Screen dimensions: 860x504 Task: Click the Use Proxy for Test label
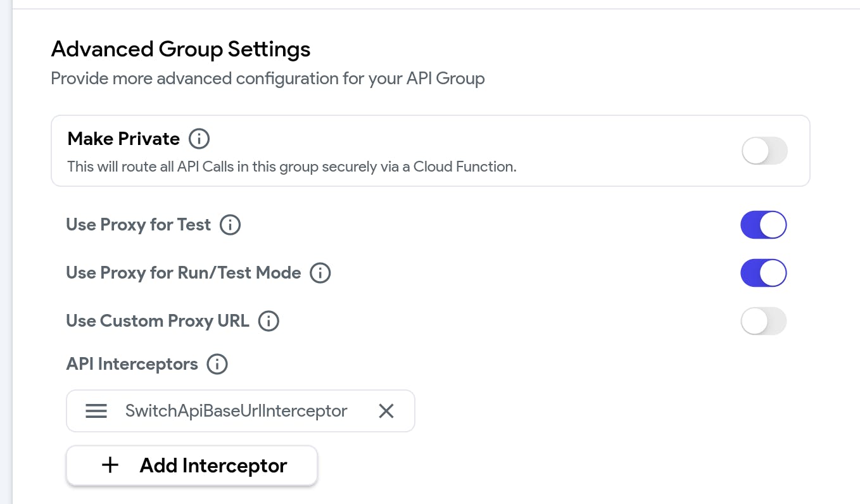point(138,225)
